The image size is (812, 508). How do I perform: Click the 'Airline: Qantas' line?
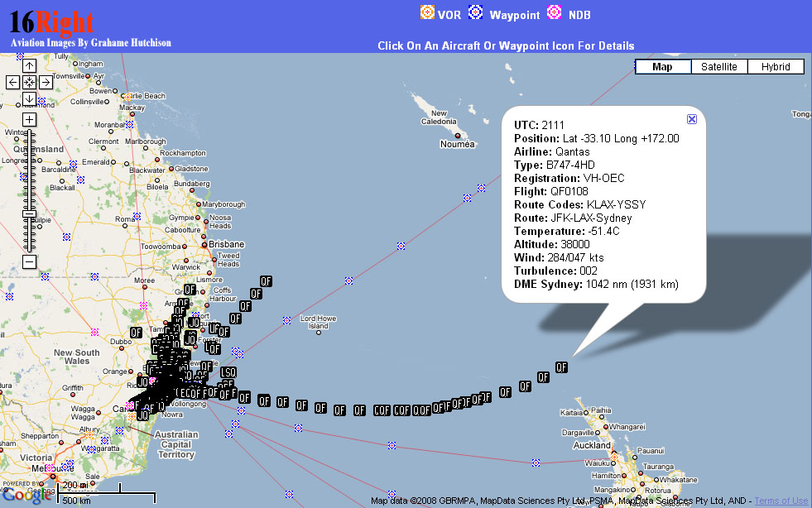tap(551, 152)
